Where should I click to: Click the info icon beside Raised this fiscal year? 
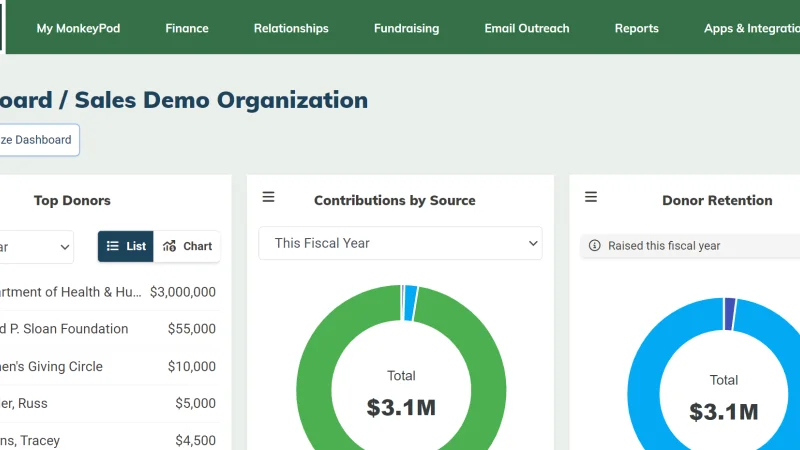(x=594, y=245)
